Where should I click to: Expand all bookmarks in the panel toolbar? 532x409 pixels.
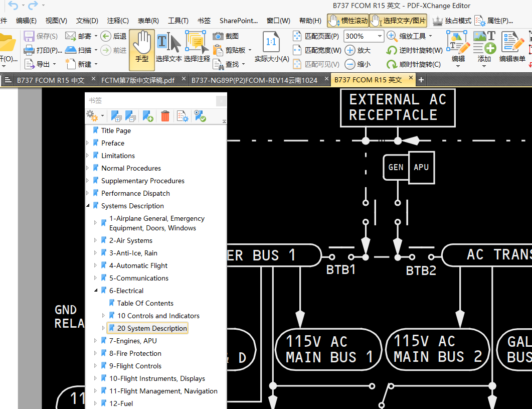point(116,116)
